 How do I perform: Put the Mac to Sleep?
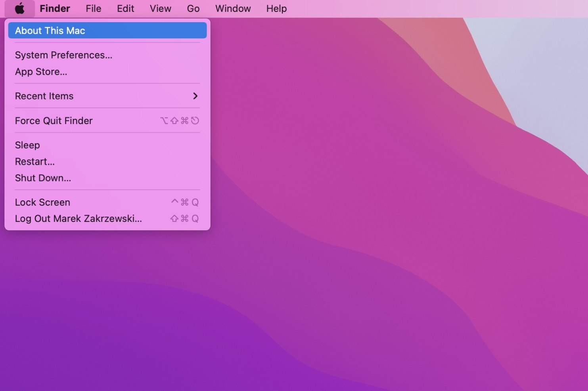[107, 145]
